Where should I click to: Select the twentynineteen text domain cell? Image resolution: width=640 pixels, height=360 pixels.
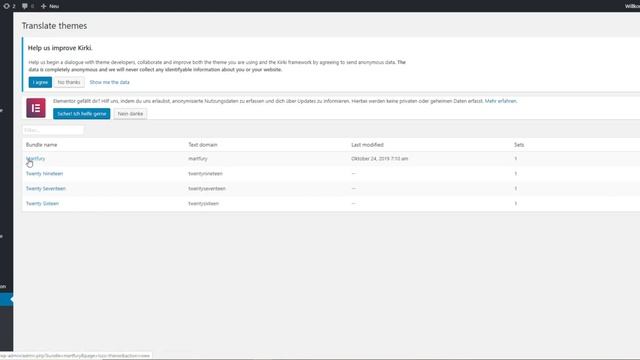205,173
